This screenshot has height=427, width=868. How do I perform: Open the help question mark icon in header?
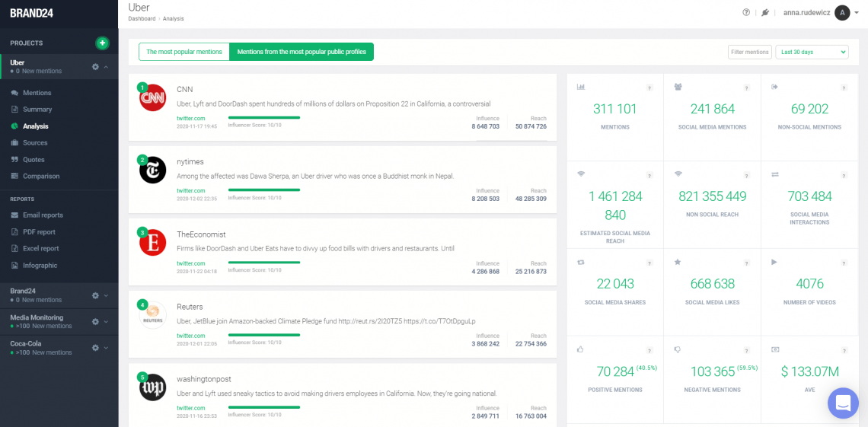coord(746,12)
